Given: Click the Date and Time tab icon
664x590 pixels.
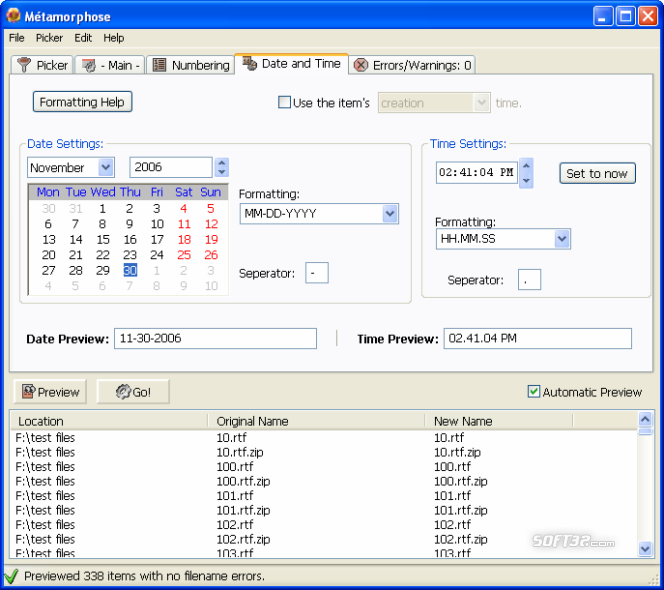Looking at the screenshot, I should (249, 64).
